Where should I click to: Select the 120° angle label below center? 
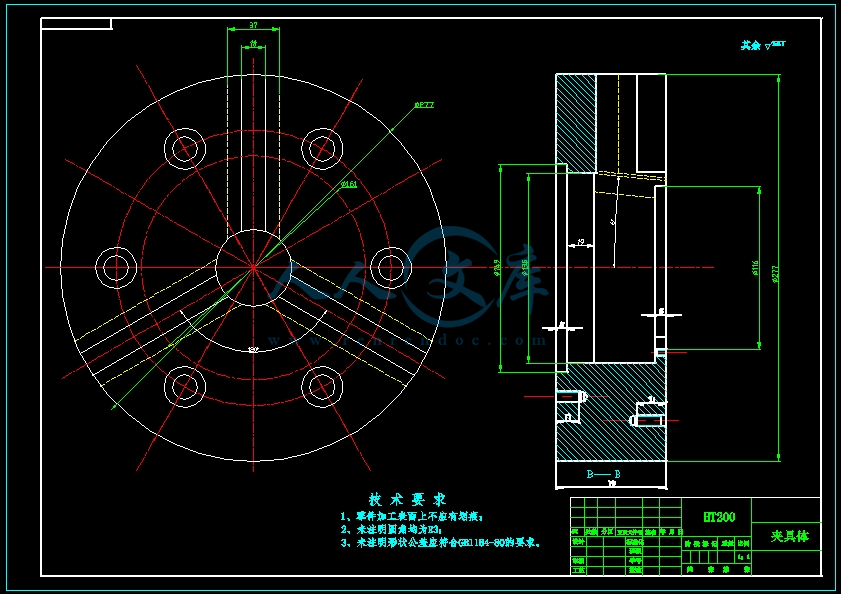254,350
